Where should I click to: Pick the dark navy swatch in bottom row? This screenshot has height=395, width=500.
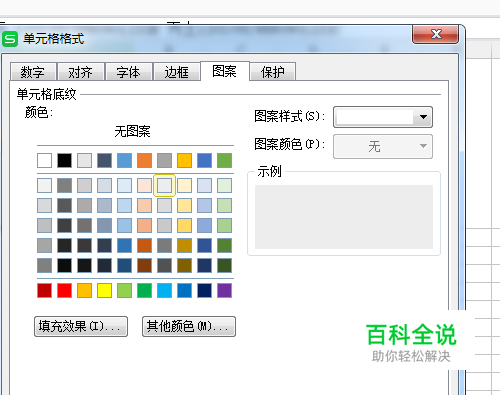click(204, 290)
